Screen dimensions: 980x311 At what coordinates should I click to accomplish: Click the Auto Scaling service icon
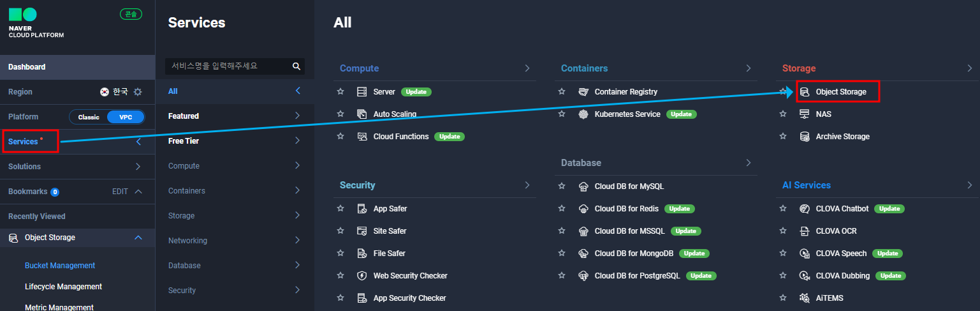click(362, 114)
